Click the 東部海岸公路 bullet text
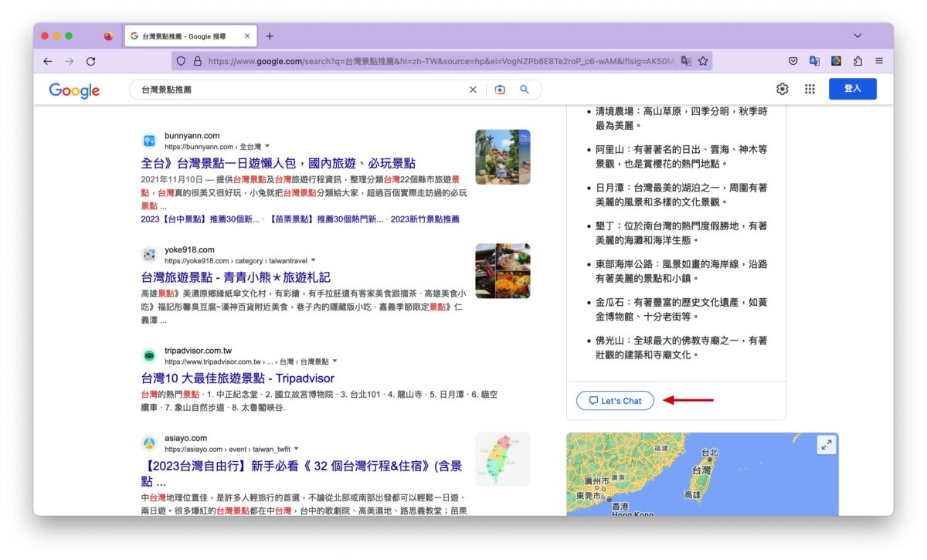The width and height of the screenshot is (927, 560). pos(681,271)
